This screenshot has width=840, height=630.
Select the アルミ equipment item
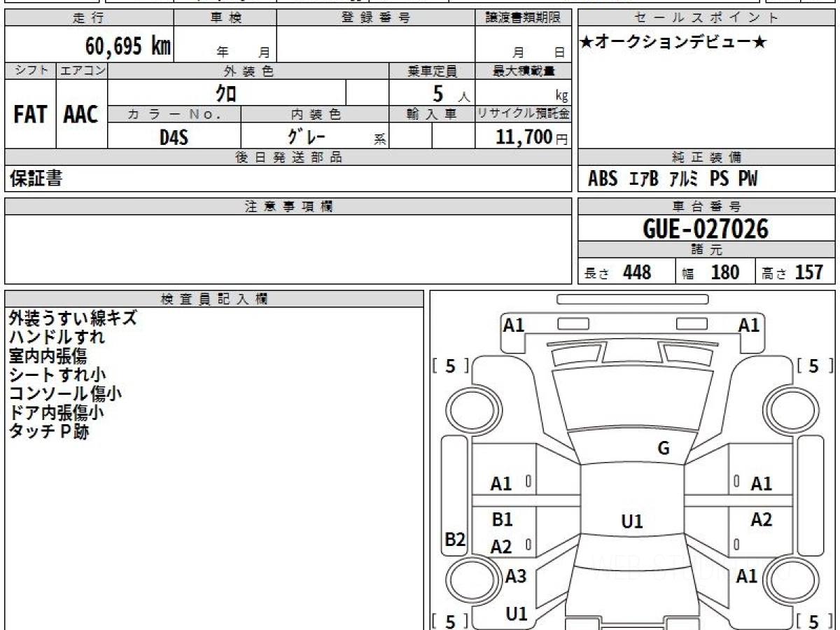pos(684,179)
